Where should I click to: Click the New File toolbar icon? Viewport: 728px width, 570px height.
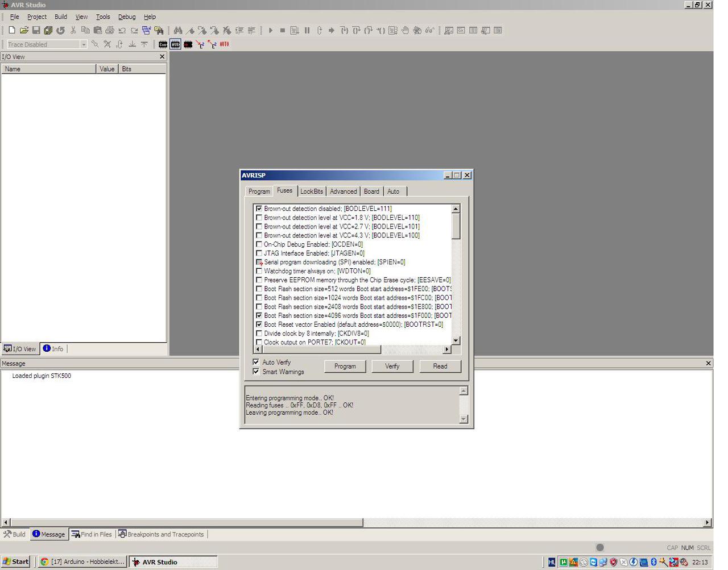tap(11, 31)
